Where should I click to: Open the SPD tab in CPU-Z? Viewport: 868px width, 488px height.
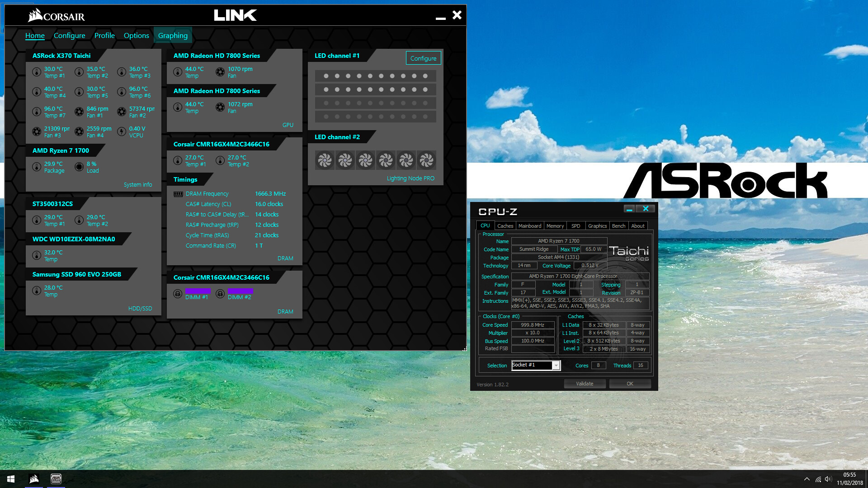[576, 226]
